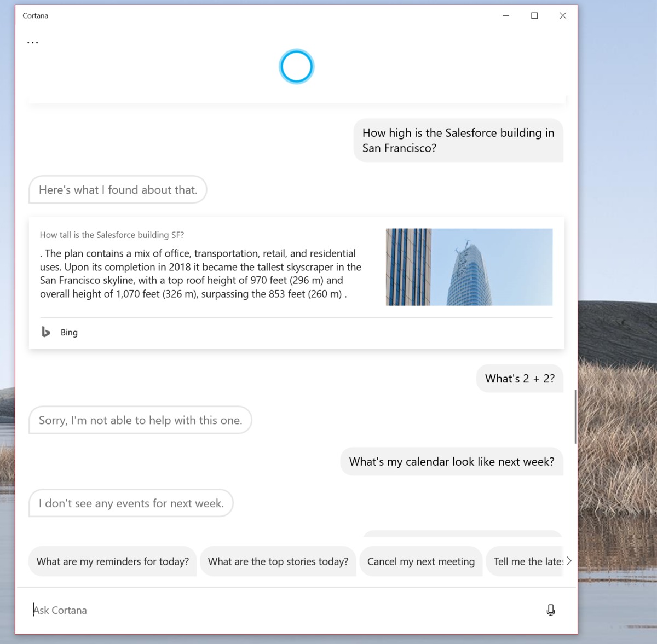Tap the microphone icon to speak
The image size is (657, 644).
(x=551, y=610)
